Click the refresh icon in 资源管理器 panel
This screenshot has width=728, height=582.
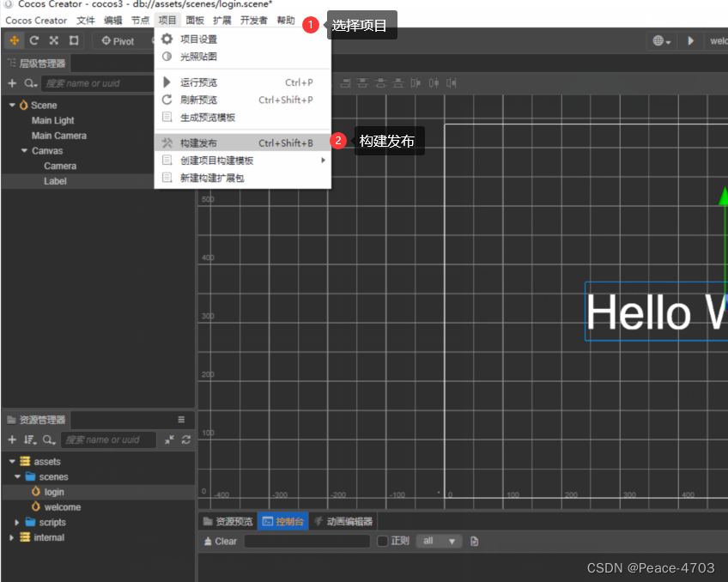pos(185,440)
